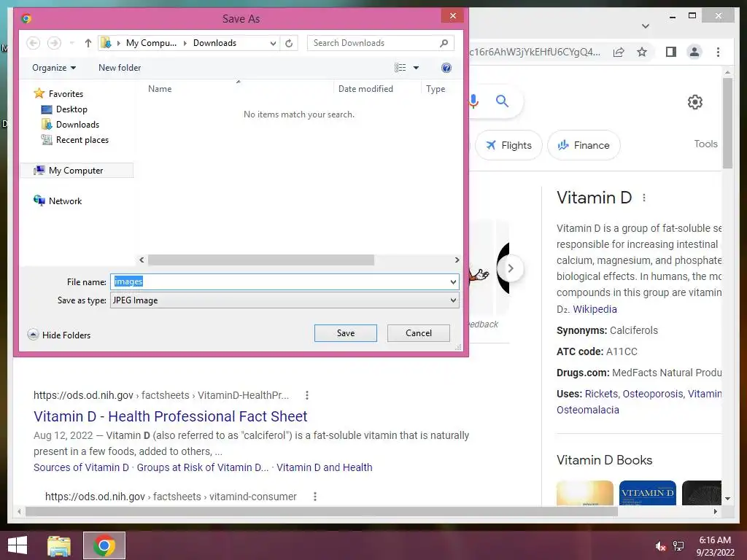Screen dimensions: 747x560
Task: Click Google voice search microphone
Action: pos(473,101)
